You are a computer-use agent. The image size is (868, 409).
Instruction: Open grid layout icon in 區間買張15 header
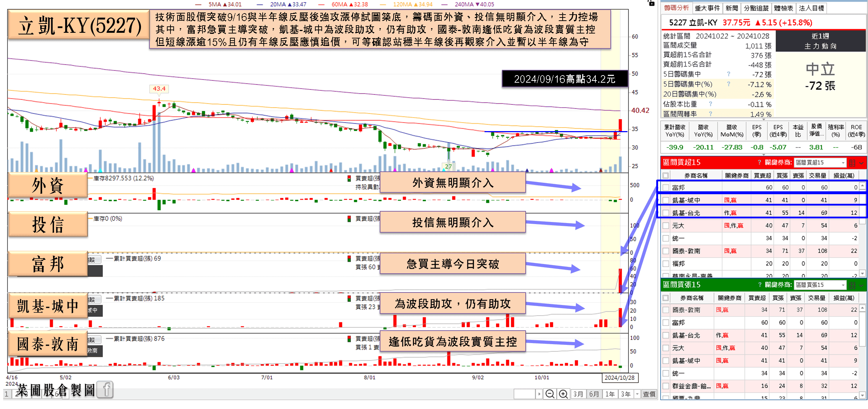(852, 285)
